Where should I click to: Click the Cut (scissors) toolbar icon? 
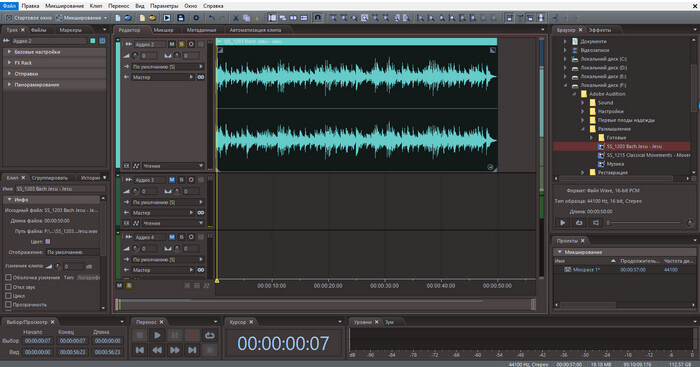pyautogui.click(x=236, y=18)
